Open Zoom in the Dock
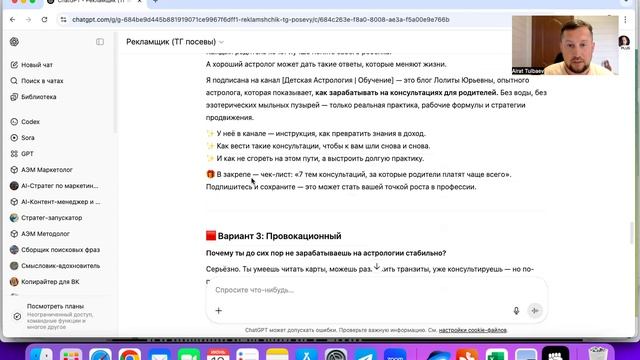640x360 pixels. (395, 354)
